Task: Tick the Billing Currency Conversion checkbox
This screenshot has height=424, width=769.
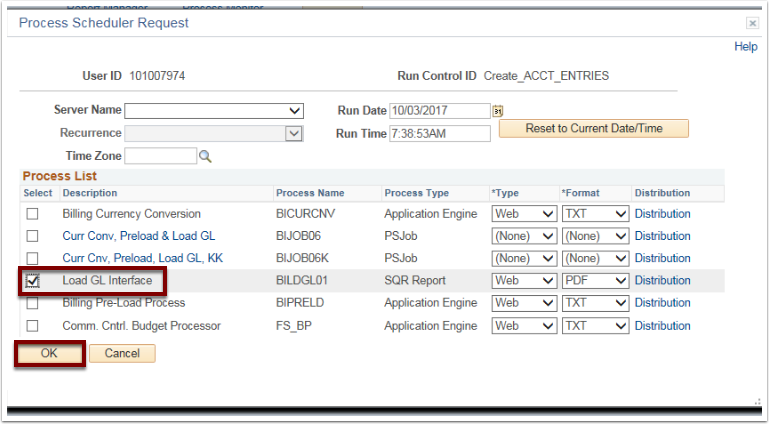Action: click(32, 214)
